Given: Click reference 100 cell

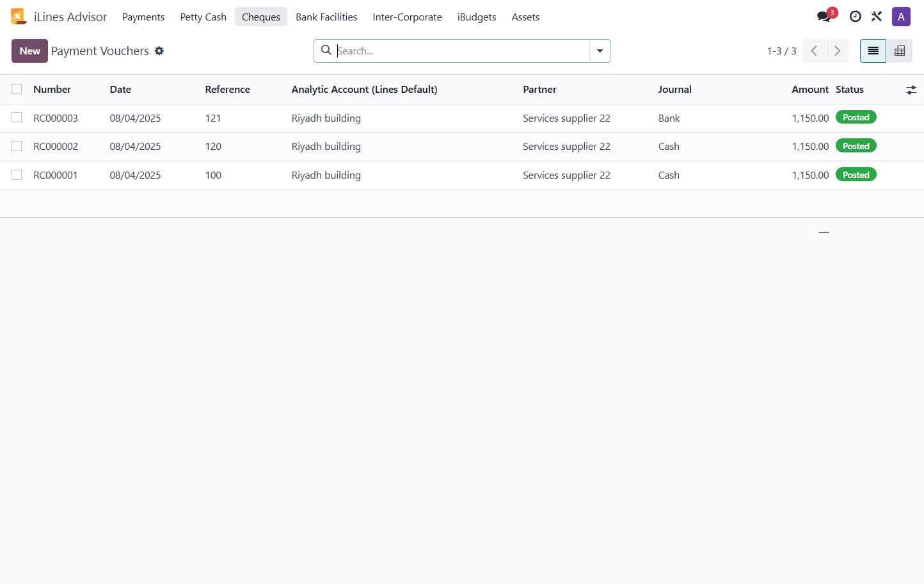Looking at the screenshot, I should click(x=213, y=175).
